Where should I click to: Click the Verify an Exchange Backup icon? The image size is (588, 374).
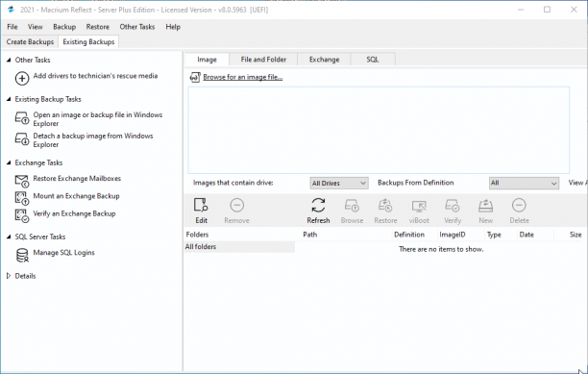coord(22,216)
